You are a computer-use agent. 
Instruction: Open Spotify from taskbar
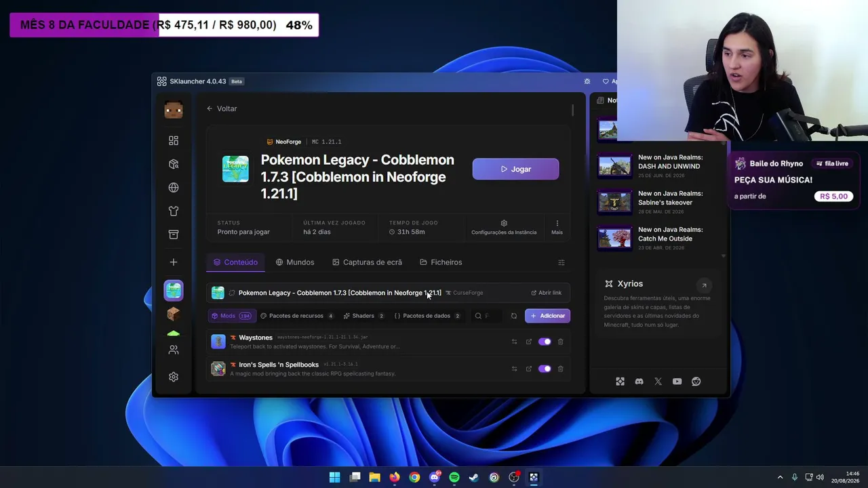click(x=454, y=477)
